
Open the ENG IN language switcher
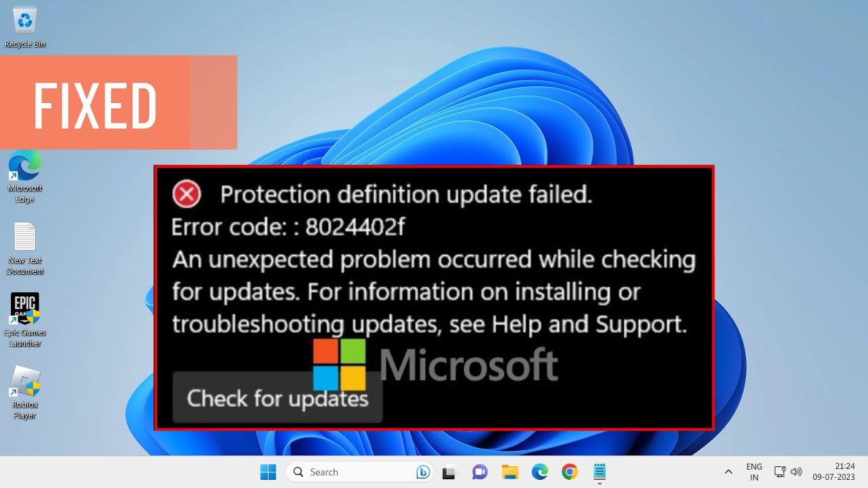coord(754,472)
